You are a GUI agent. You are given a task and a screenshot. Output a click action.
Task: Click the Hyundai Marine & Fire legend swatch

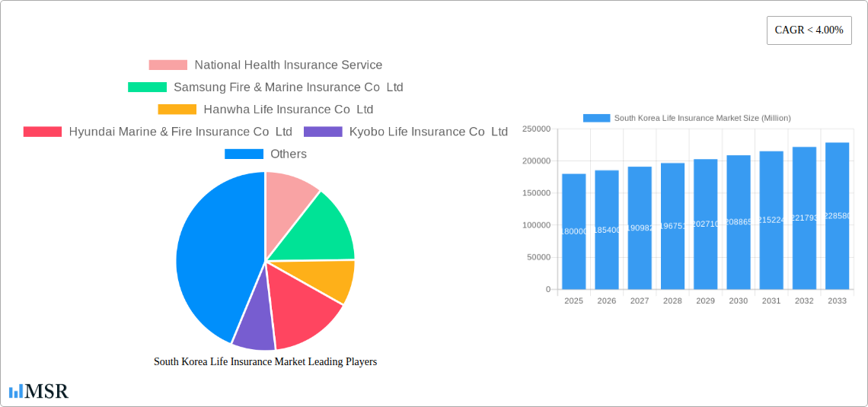tap(43, 132)
